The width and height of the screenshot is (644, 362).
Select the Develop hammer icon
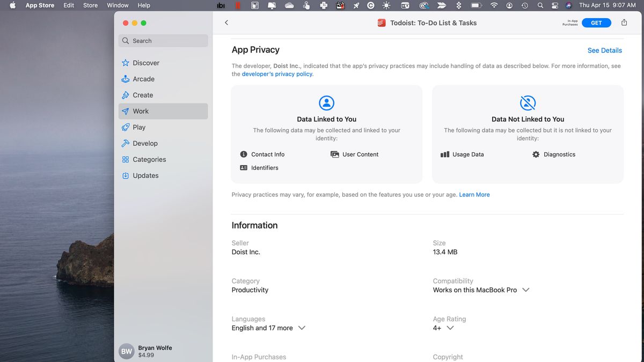pyautogui.click(x=126, y=143)
